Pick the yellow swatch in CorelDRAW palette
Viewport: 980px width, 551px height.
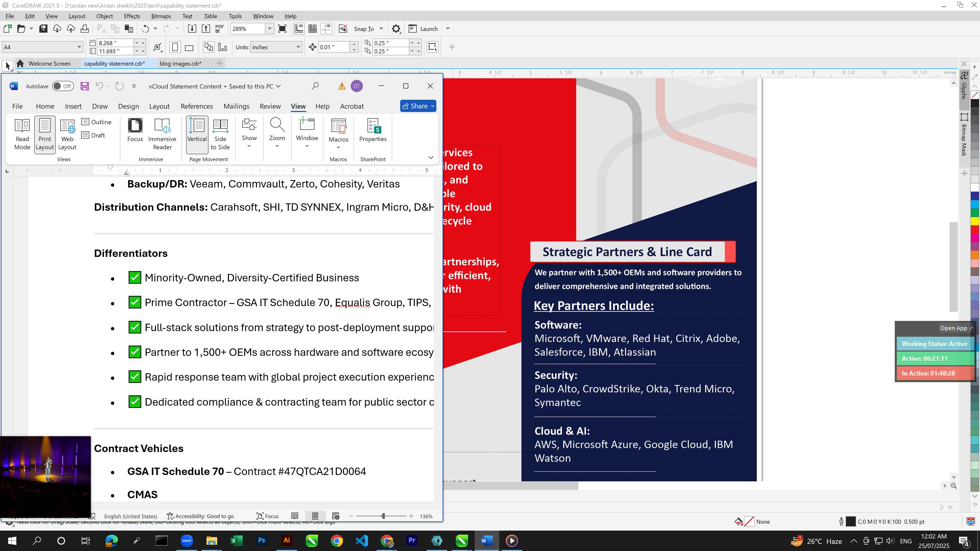[x=975, y=221]
